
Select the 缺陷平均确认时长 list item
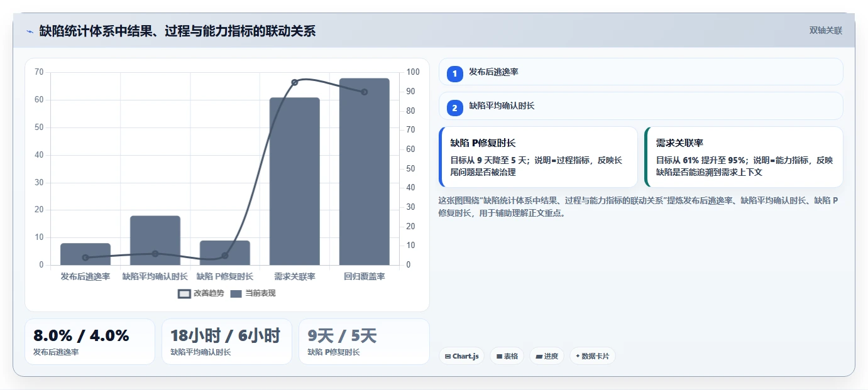pyautogui.click(x=641, y=106)
